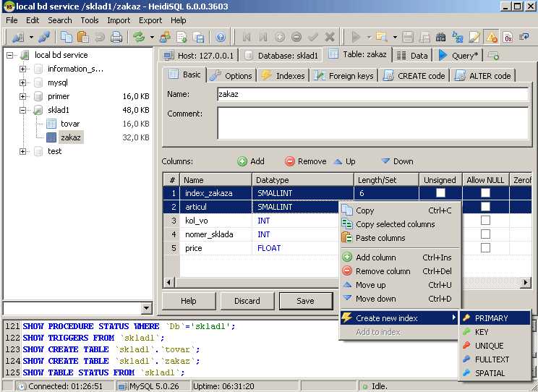Click the disconnect plug icon
The width and height of the screenshot is (538, 392).
44,37
